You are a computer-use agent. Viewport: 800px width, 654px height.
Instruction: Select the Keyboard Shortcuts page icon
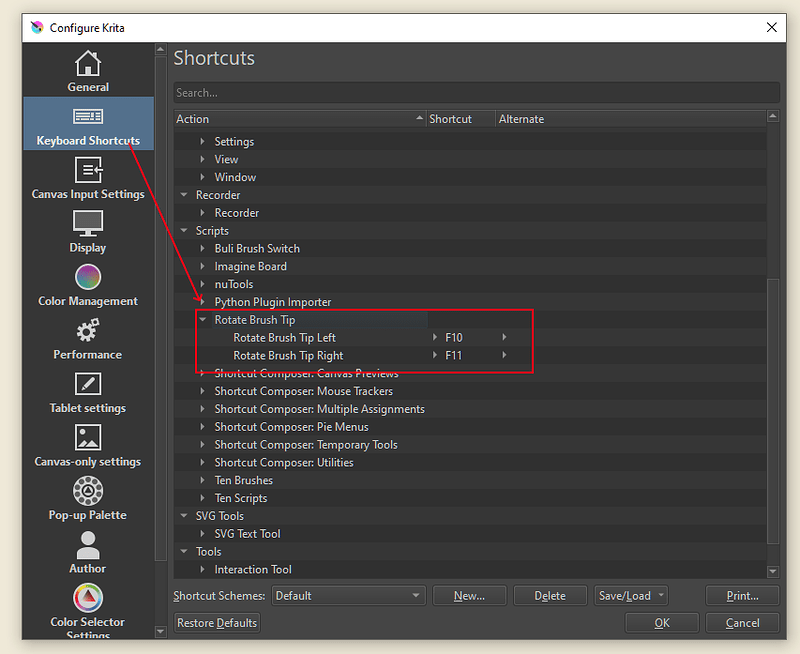point(88,116)
